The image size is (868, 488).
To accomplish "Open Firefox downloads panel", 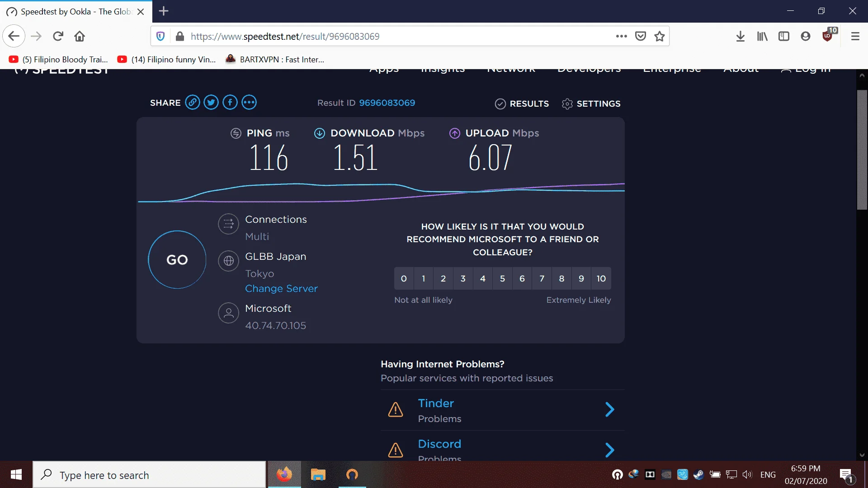I will 741,36.
